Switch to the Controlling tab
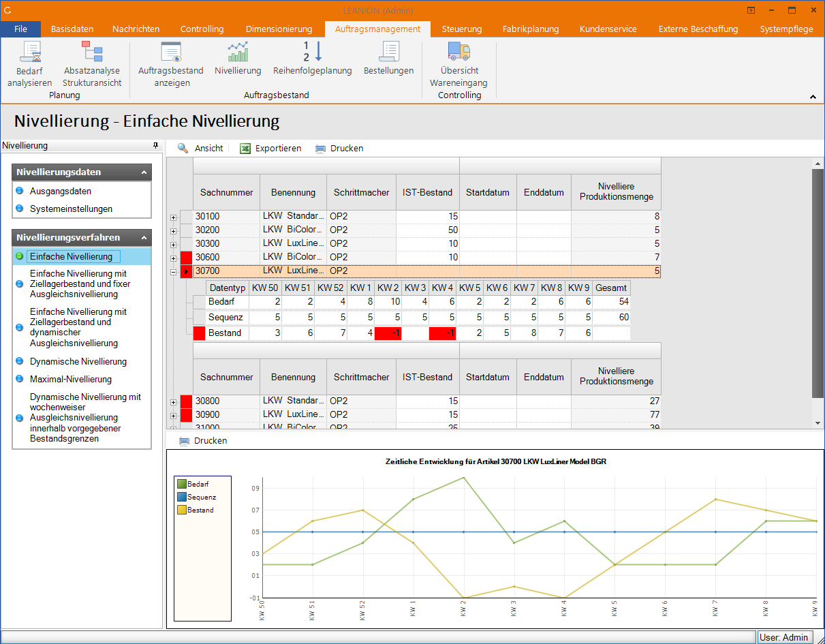 pos(202,29)
